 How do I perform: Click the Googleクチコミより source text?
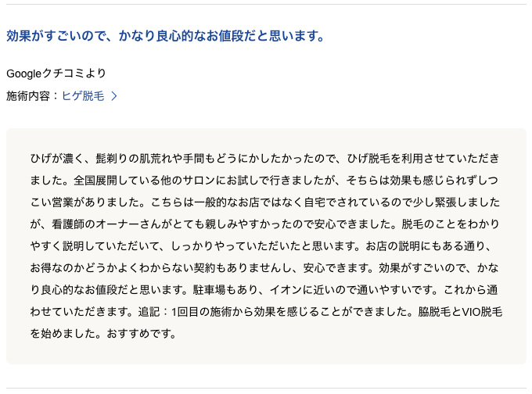[56, 73]
